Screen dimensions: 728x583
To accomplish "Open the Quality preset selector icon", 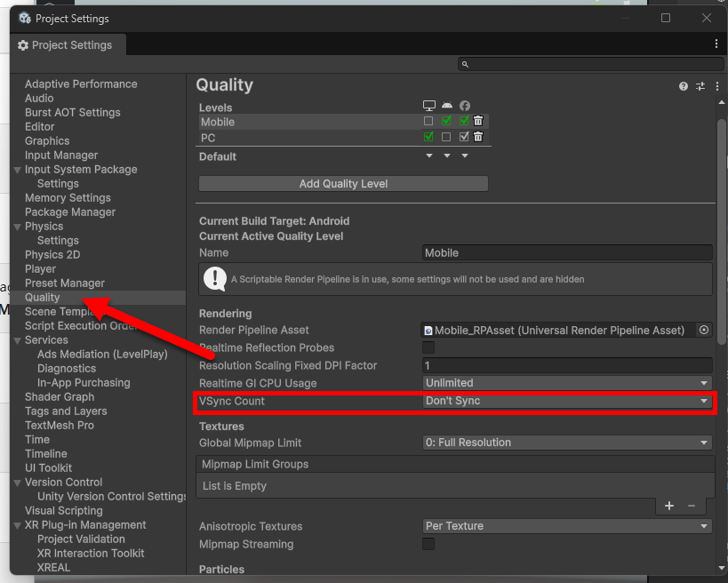I will click(x=700, y=86).
